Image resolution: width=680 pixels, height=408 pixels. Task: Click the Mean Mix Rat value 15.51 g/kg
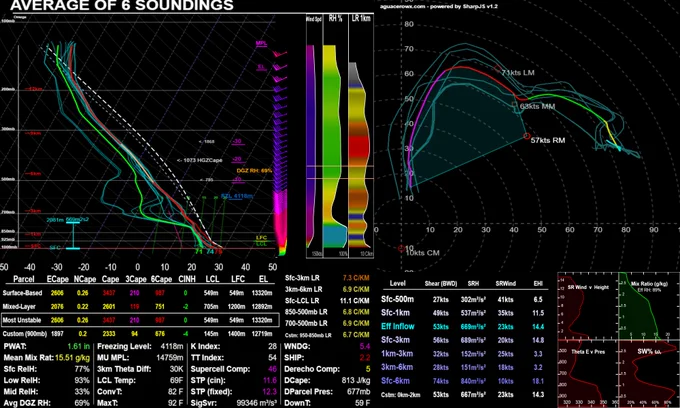coord(72,358)
